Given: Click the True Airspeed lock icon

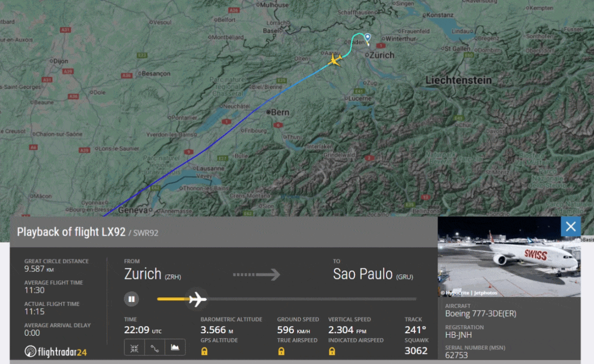Looking at the screenshot, I should click(x=281, y=351).
